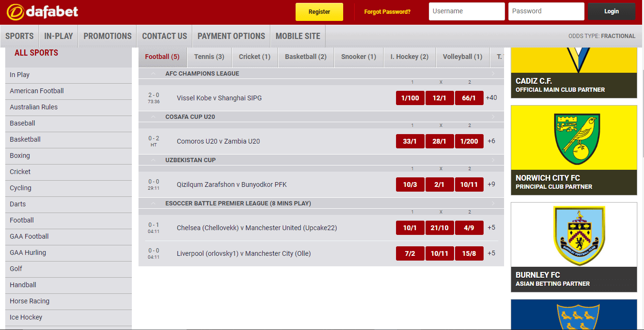Image resolution: width=644 pixels, height=330 pixels.
Task: Select 15/8 odds Manchester City (Olle)
Action: [469, 253]
